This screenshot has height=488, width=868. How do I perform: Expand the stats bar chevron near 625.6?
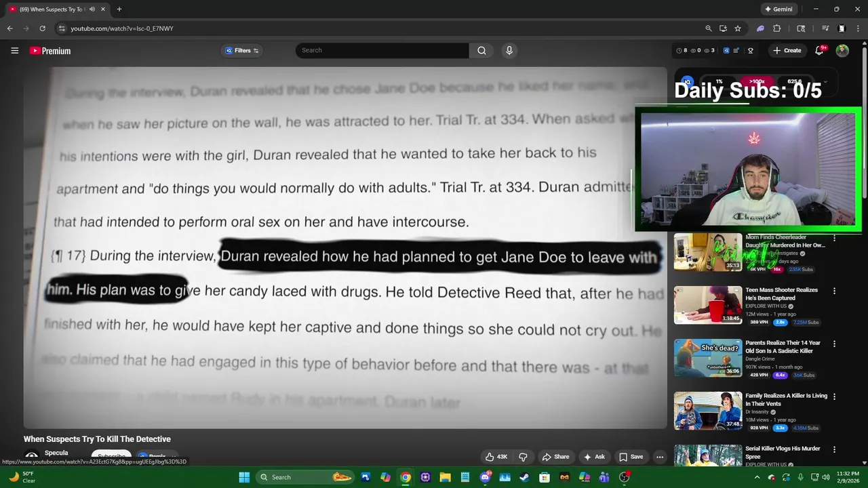coord(825,82)
